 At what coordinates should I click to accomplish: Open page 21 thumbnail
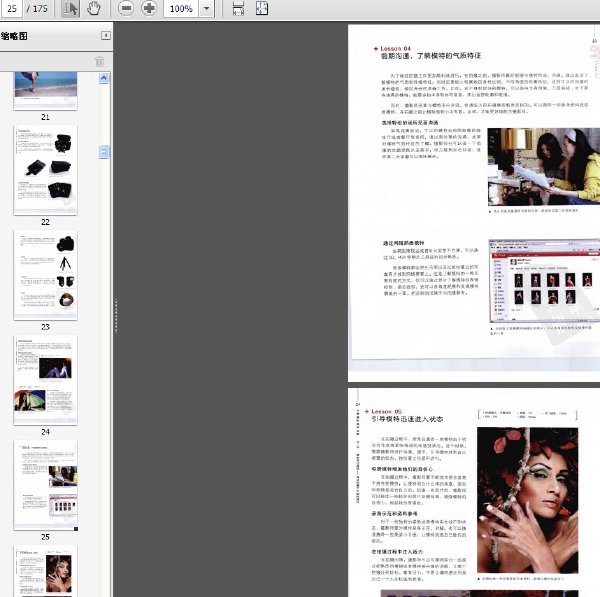[46, 91]
